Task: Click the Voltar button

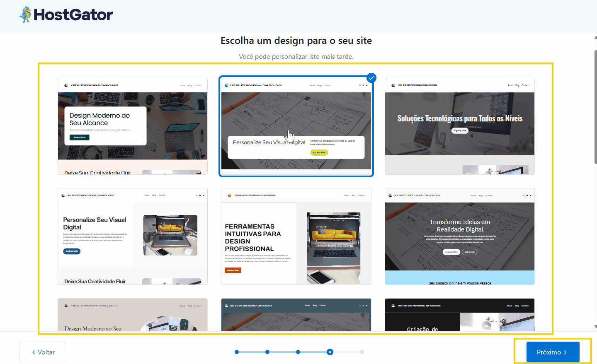Action: pos(42,352)
